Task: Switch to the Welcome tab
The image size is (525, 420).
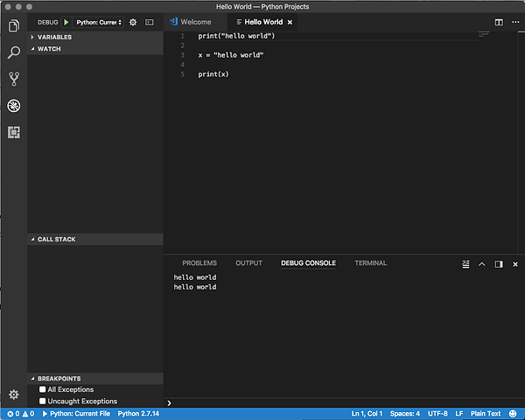Action: tap(195, 22)
